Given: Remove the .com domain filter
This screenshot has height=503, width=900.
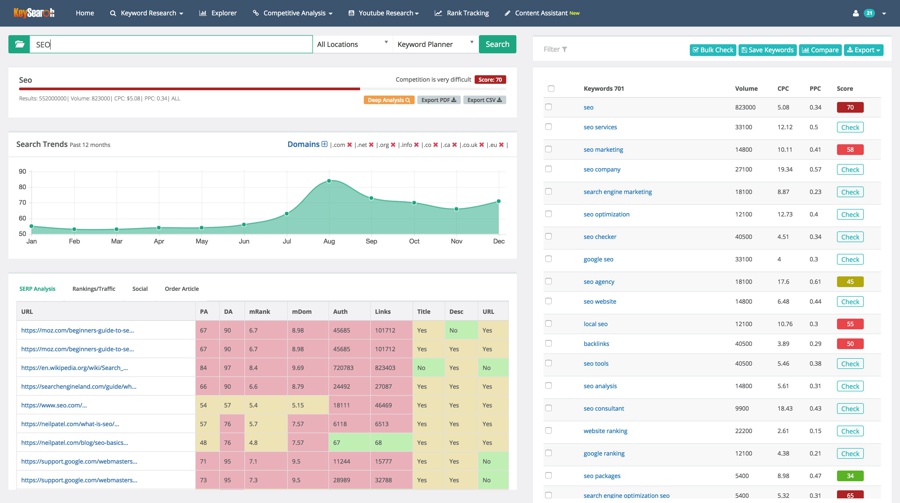Looking at the screenshot, I should (x=350, y=145).
